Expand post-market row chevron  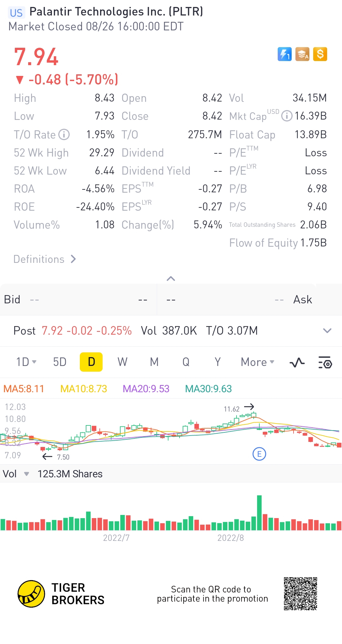click(327, 331)
